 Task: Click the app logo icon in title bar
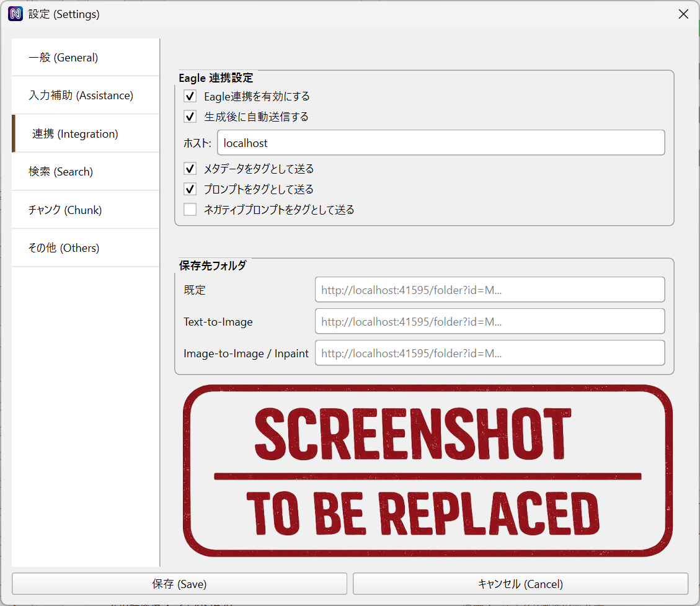15,14
